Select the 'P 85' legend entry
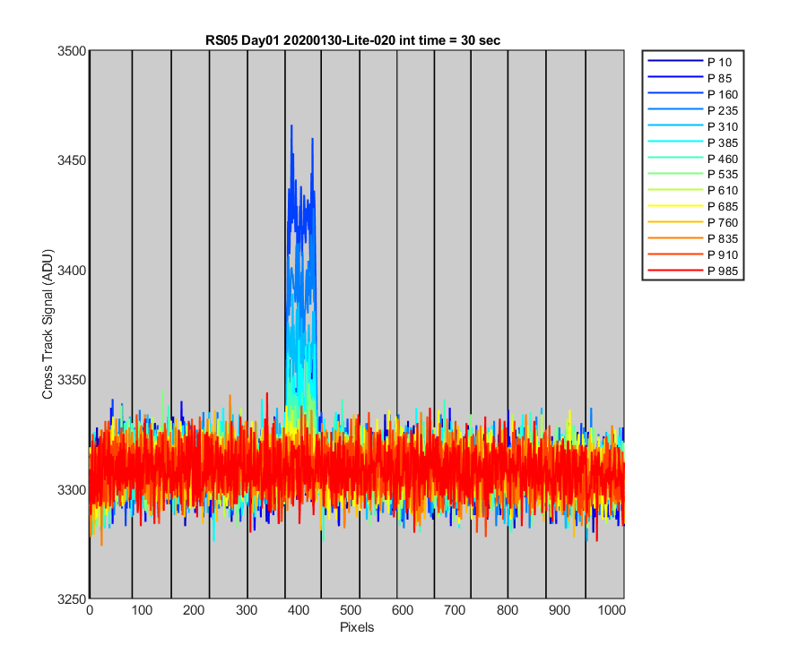Image resolution: width=807 pixels, height=672 pixels. [690, 78]
